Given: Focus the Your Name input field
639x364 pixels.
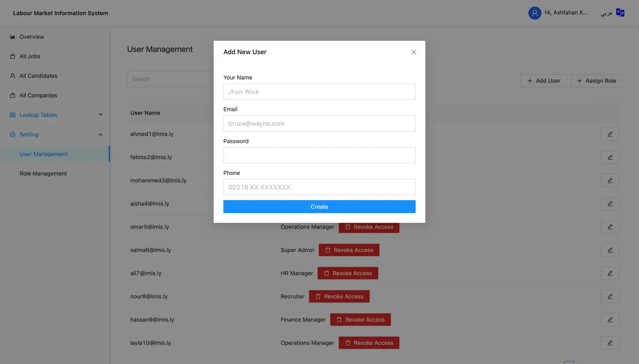Looking at the screenshot, I should coord(319,92).
